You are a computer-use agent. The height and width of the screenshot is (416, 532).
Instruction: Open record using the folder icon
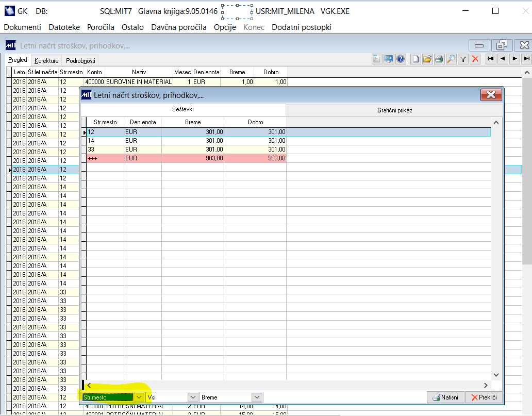pos(427,59)
